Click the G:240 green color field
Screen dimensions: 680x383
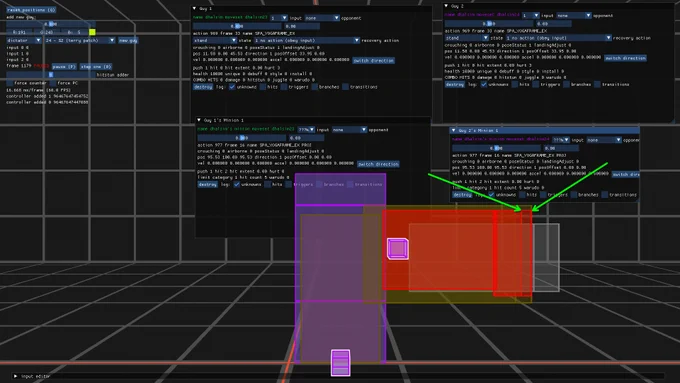point(46,32)
